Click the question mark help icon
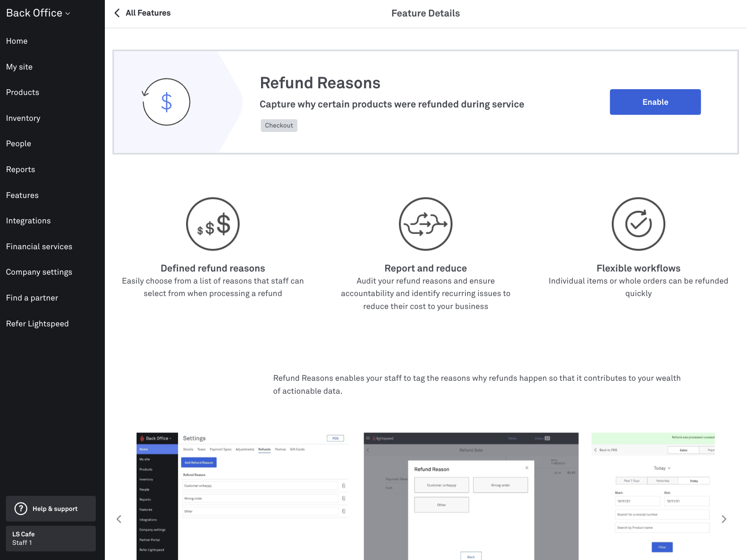 tap(21, 509)
